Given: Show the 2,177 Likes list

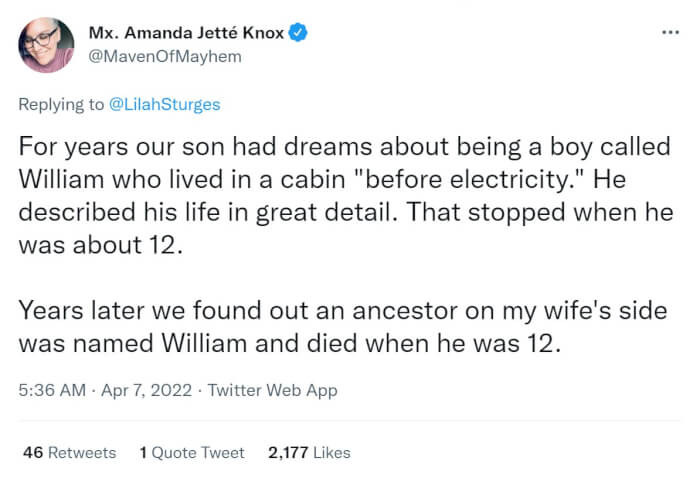Looking at the screenshot, I should [309, 452].
